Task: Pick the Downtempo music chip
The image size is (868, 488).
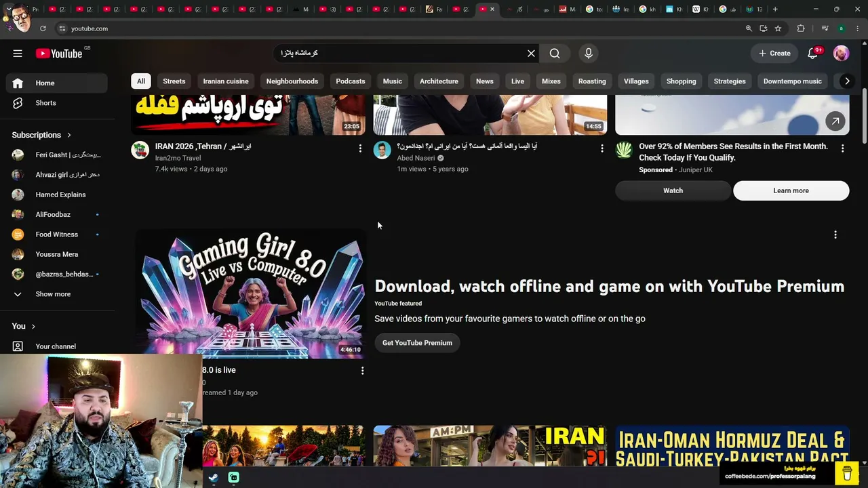Action: click(x=792, y=81)
